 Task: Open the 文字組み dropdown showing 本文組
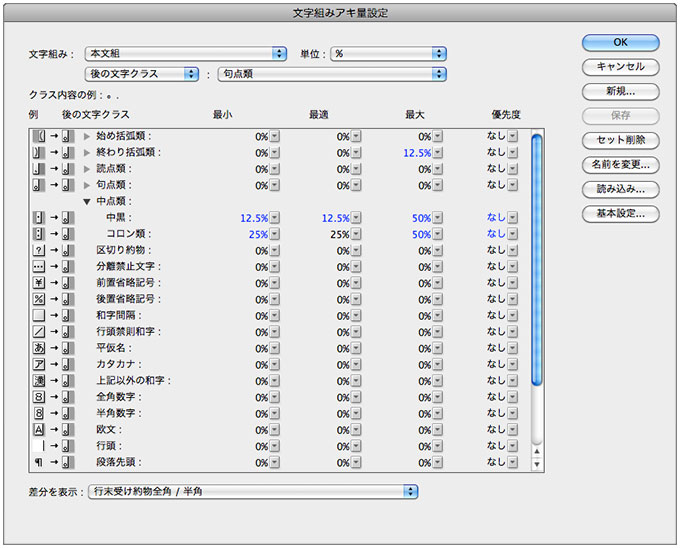tap(186, 53)
